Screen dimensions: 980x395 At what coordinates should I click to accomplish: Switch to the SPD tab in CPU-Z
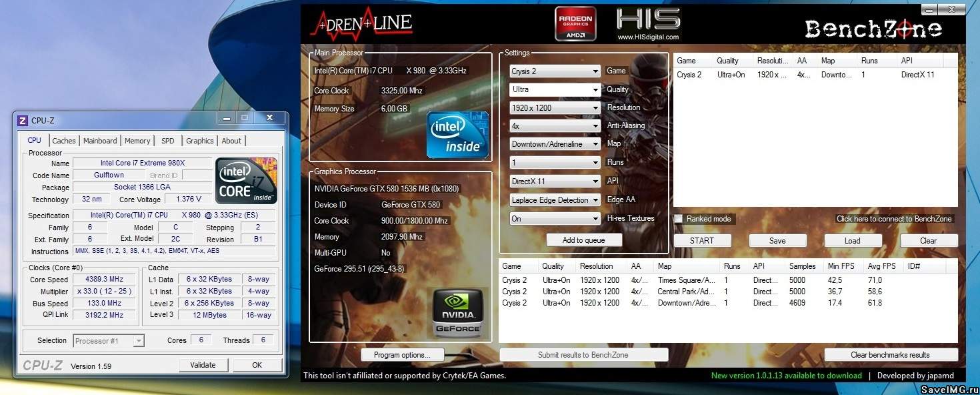[168, 141]
